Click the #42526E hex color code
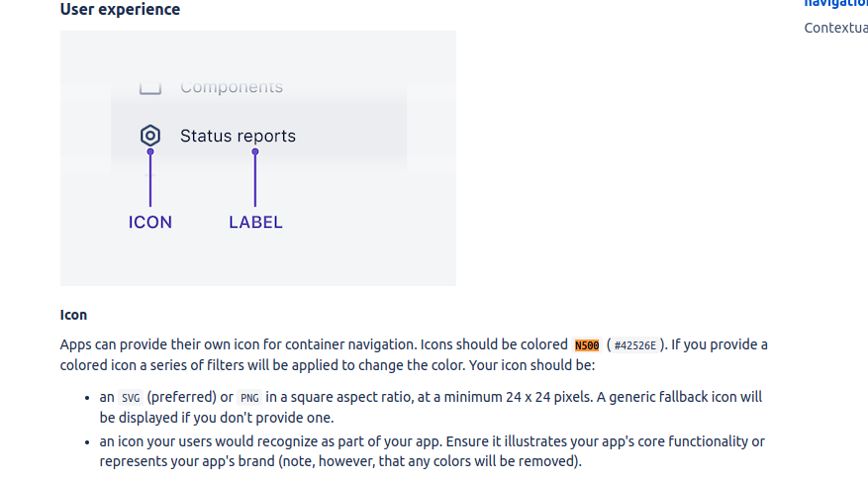The image size is (868, 483). (635, 345)
